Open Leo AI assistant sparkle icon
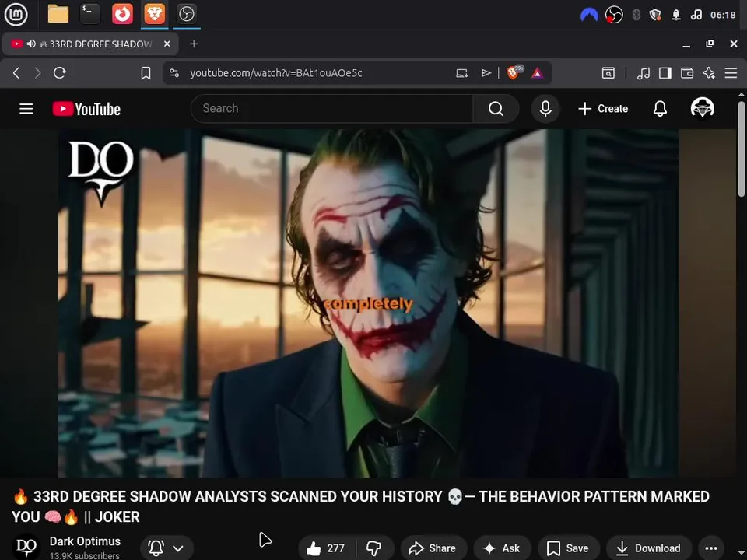 (709, 73)
